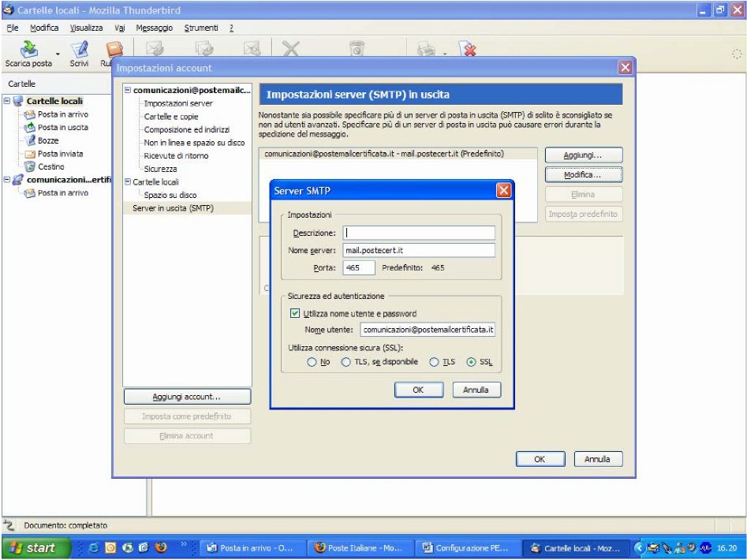Open the Vai menu
The image size is (747, 560).
click(120, 28)
